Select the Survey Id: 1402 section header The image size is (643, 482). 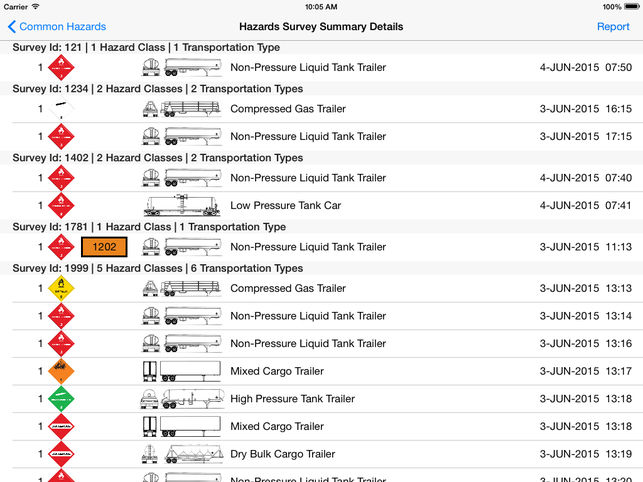pyautogui.click(x=157, y=158)
